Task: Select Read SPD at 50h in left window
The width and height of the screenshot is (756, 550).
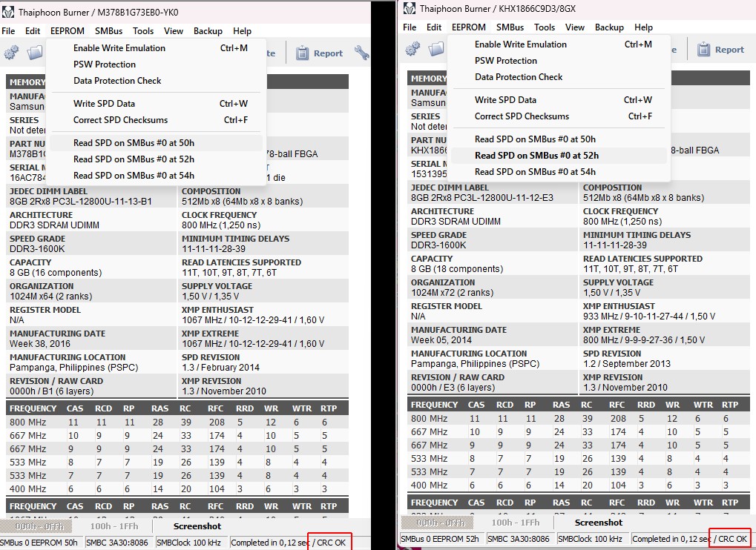Action: pyautogui.click(x=157, y=142)
